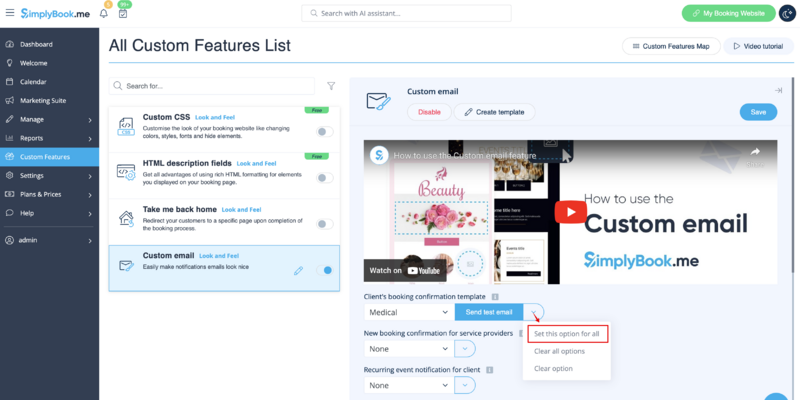Expand the Reports sidebar menu
The height and width of the screenshot is (400, 800).
pyautogui.click(x=49, y=138)
